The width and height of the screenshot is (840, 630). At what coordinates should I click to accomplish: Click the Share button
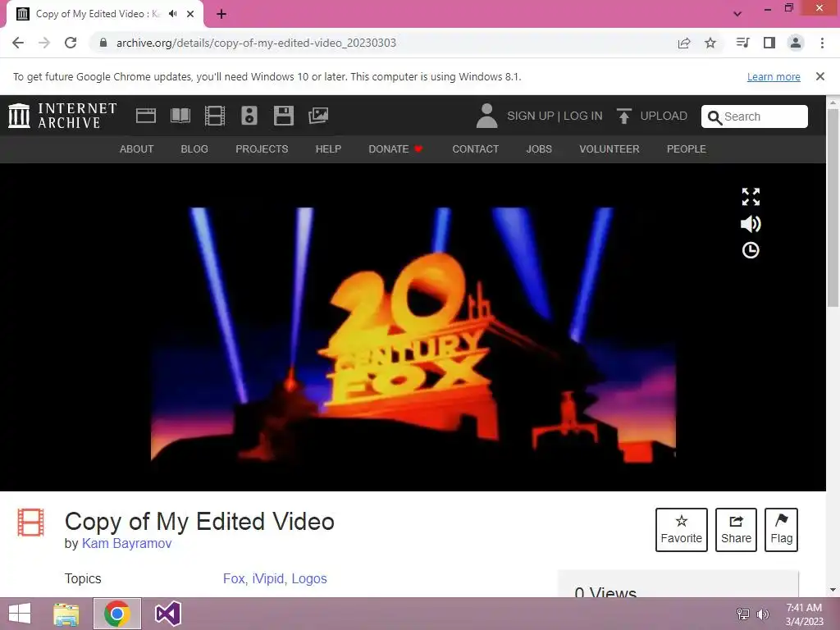tap(736, 530)
